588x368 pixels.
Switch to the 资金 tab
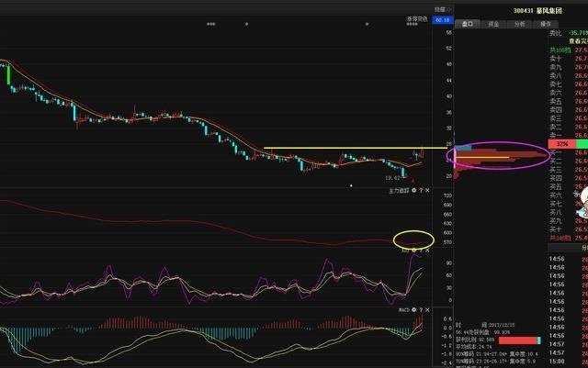point(493,24)
